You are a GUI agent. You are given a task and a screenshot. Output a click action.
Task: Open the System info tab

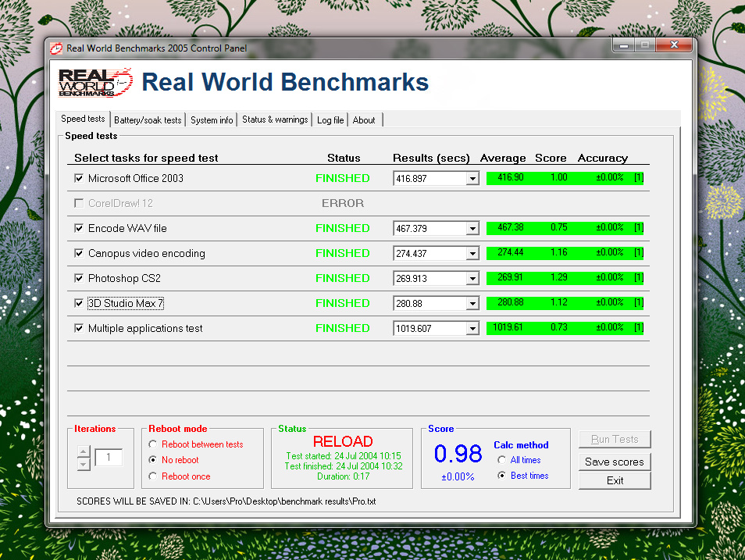point(212,120)
